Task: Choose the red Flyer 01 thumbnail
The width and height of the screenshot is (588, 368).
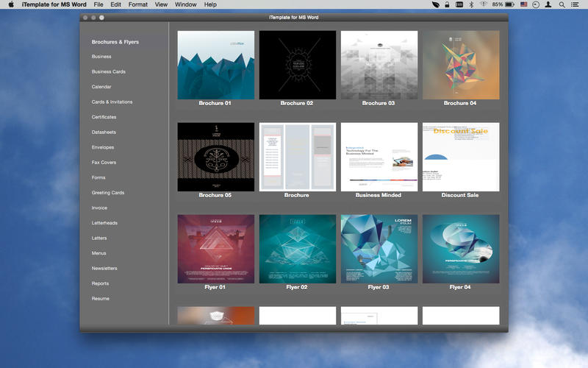Action: pyautogui.click(x=215, y=249)
